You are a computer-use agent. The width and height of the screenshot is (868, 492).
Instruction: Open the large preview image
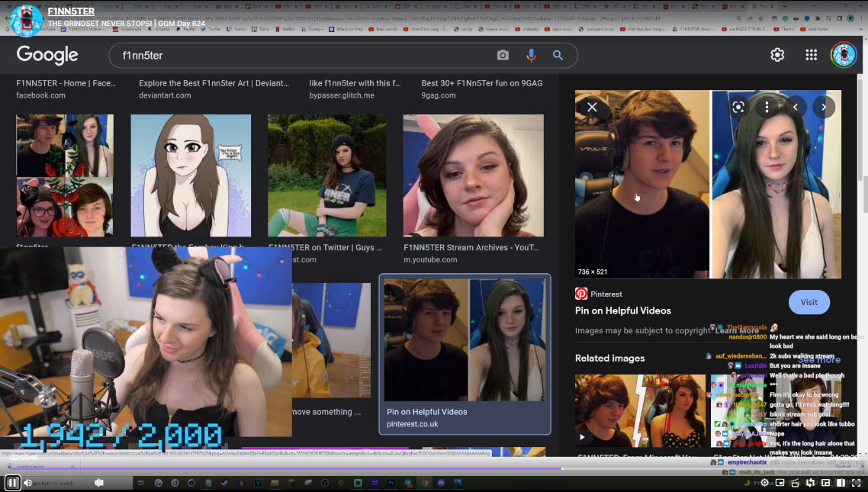point(708,185)
